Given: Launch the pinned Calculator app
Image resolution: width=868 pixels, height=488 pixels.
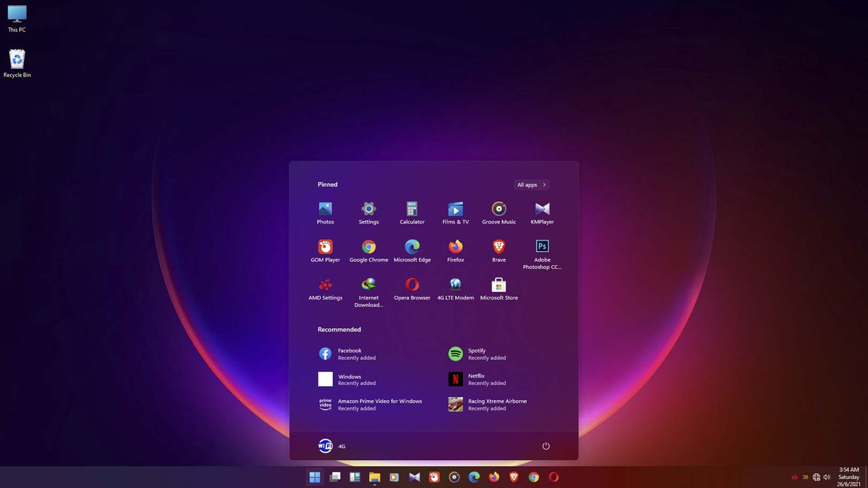Looking at the screenshot, I should click(412, 213).
